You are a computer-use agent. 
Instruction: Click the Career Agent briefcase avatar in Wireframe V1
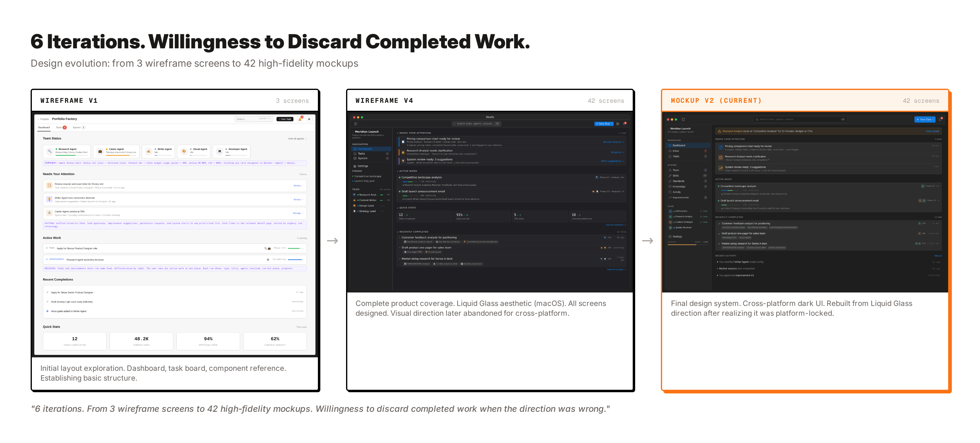(x=100, y=151)
